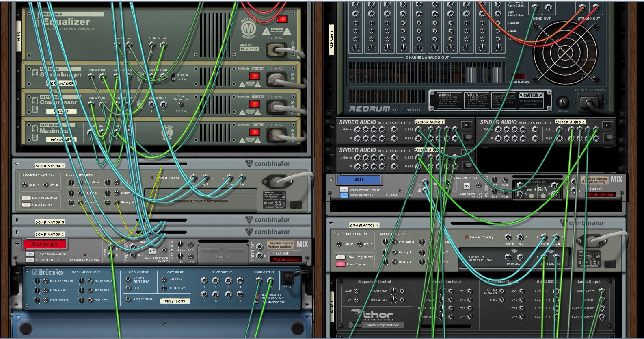The height and width of the screenshot is (339, 644).
Task: Click Combinator 1 Combi Input left jack
Action: pos(508,237)
